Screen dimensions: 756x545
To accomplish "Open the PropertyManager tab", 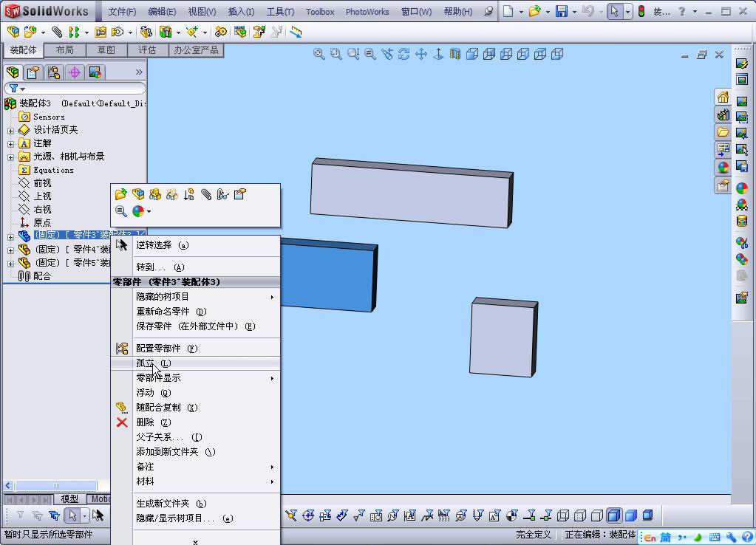I will [33, 72].
